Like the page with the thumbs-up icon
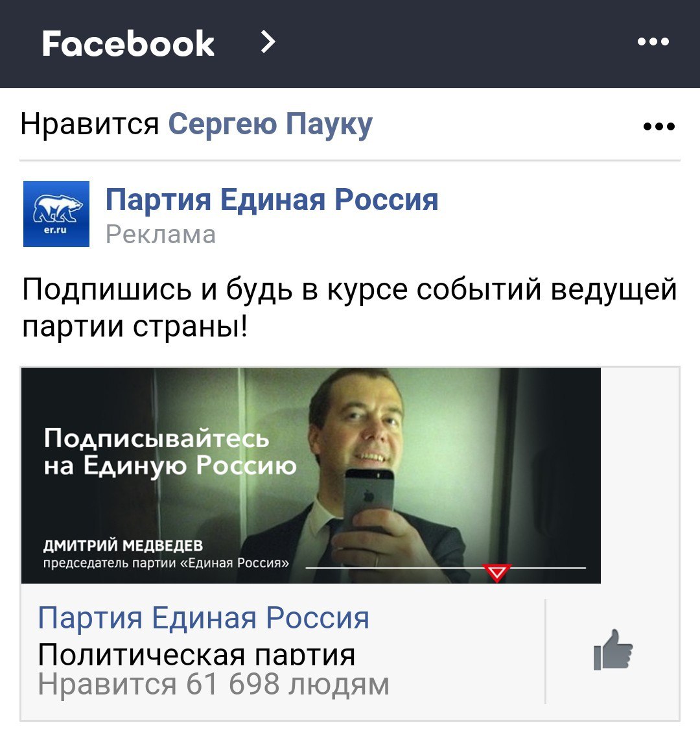This screenshot has height=736, width=700. pyautogui.click(x=613, y=650)
